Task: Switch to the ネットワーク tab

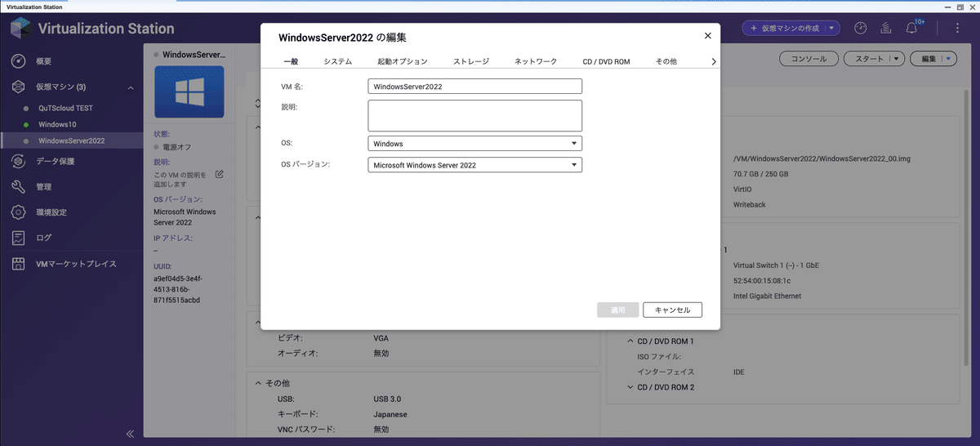Action: click(536, 61)
